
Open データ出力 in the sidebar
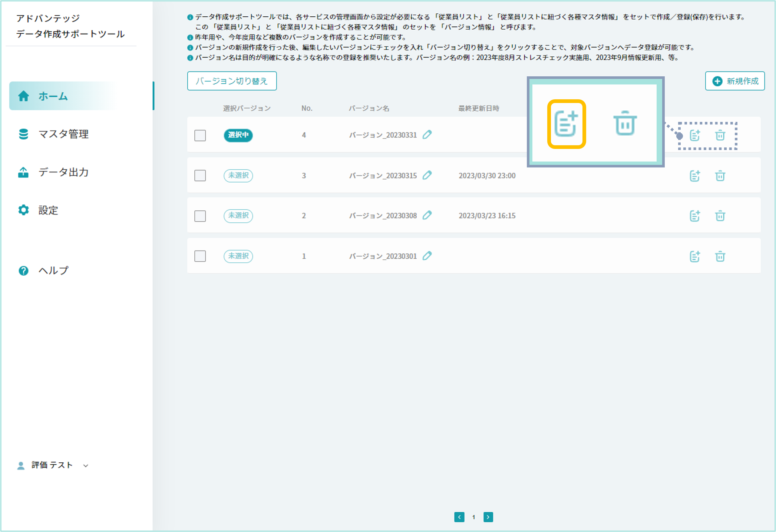coord(63,172)
